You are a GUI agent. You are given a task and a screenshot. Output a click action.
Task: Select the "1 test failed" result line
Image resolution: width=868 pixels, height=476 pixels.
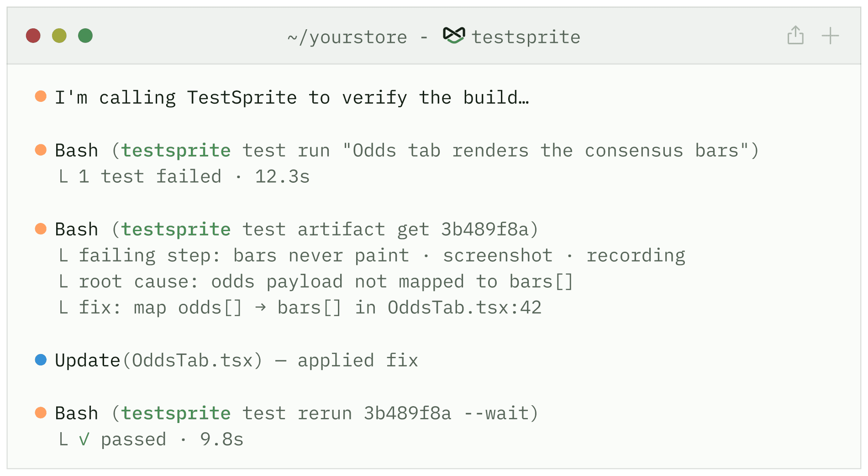[x=184, y=177]
